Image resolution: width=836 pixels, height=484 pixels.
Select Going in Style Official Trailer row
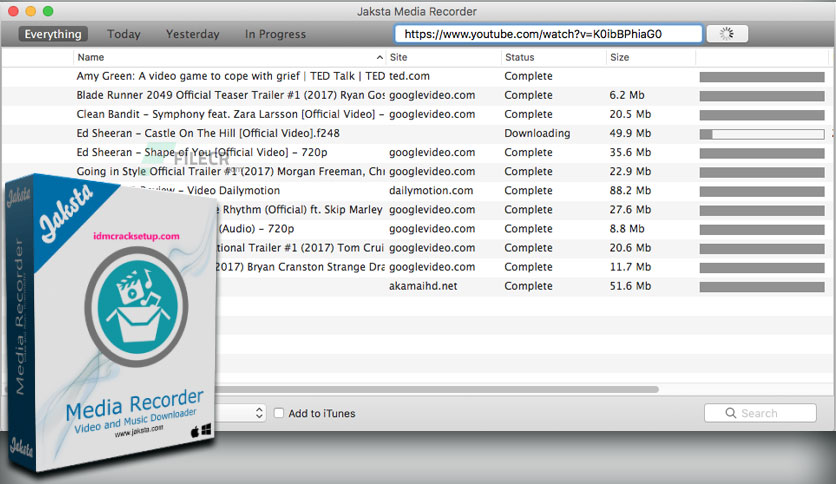pos(416,172)
